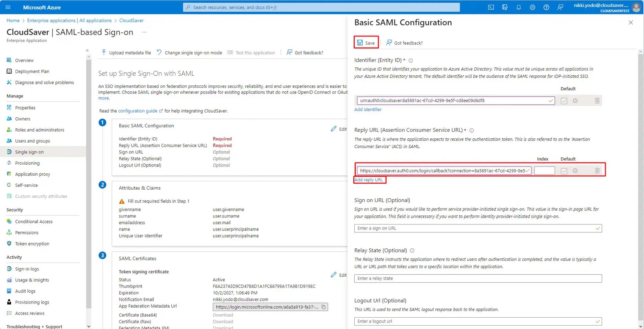The width and height of the screenshot is (644, 329).
Task: Click the Sign on URL input field
Action: (x=475, y=228)
